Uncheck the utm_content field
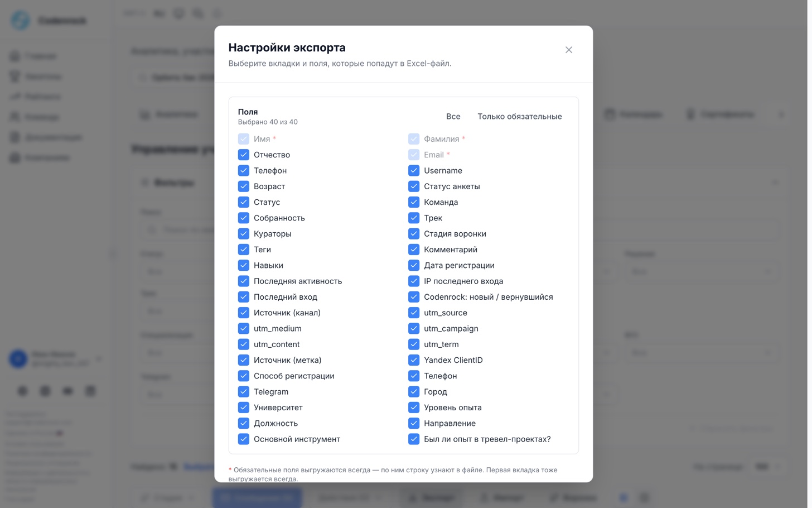The width and height of the screenshot is (812, 508). click(244, 344)
